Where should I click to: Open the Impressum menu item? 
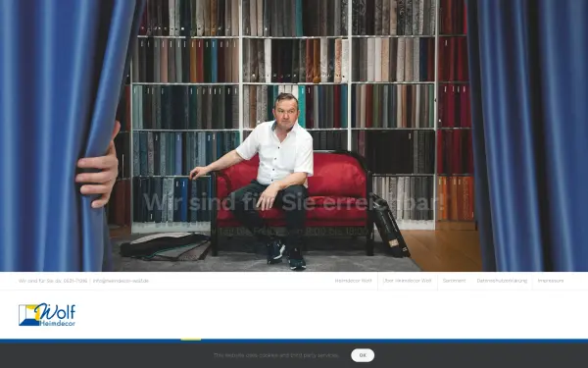551,281
